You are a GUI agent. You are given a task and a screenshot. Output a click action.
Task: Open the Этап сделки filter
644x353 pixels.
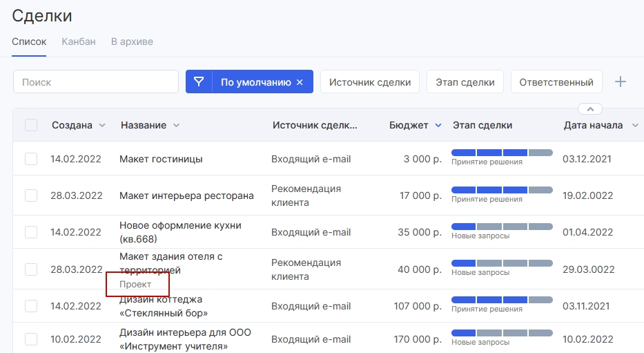pyautogui.click(x=465, y=82)
